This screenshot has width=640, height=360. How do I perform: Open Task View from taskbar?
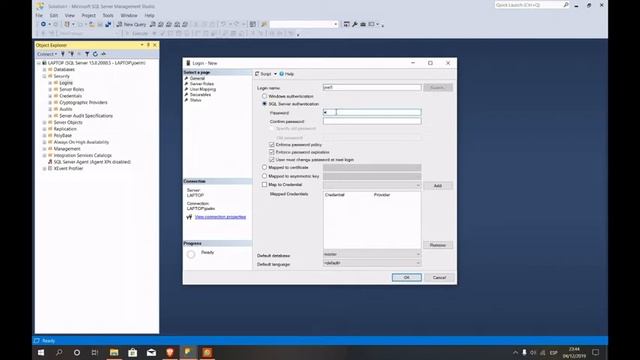[x=95, y=352]
